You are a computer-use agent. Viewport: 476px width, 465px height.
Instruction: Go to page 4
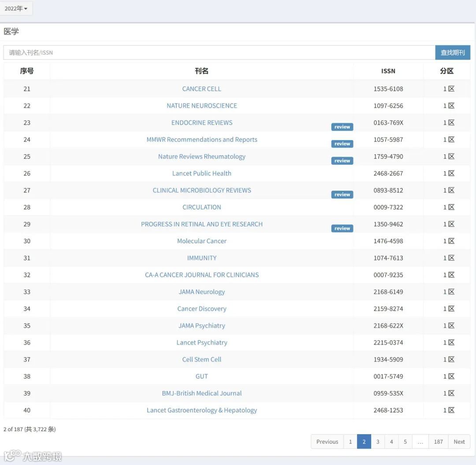(x=391, y=442)
